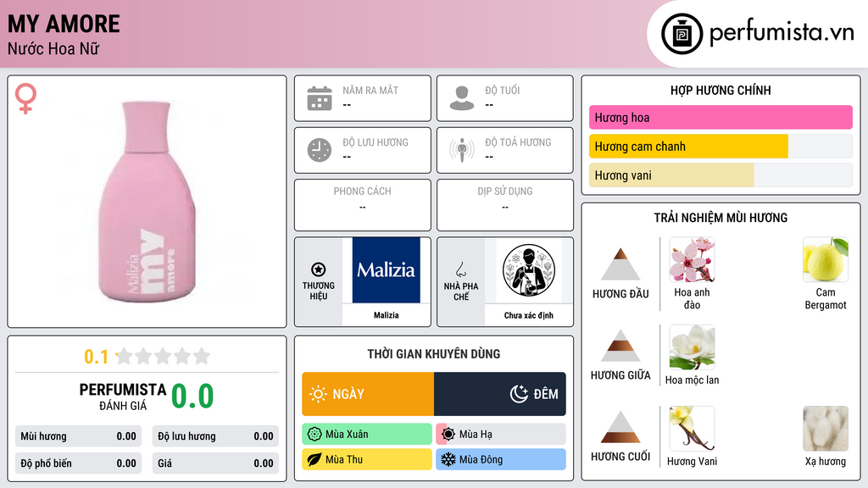This screenshot has height=488, width=868.
Task: Click the Thời gian khuyên dùng heading
Action: click(434, 353)
